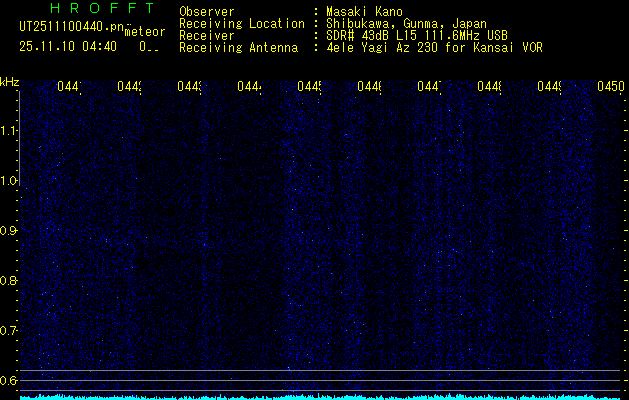Click the 0441 time marker
This screenshot has height=400, width=629.
tap(69, 86)
